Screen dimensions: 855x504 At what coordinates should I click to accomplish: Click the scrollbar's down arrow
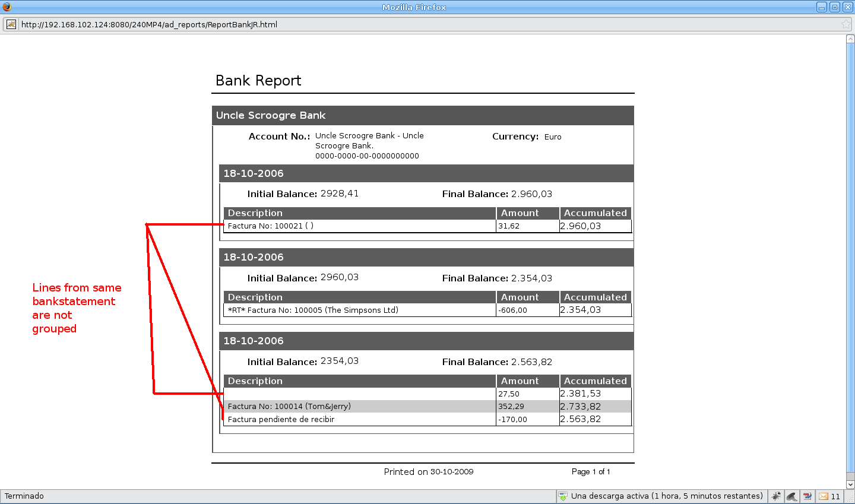click(850, 484)
